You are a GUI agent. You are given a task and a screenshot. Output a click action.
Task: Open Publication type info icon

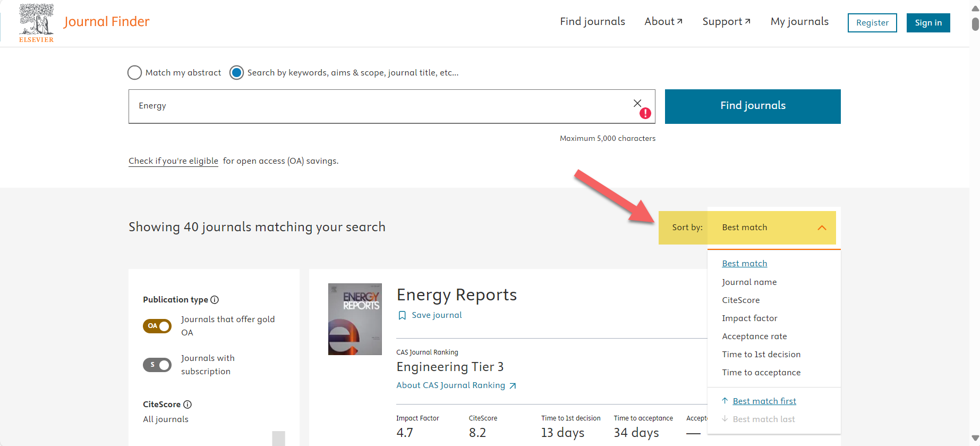215,300
